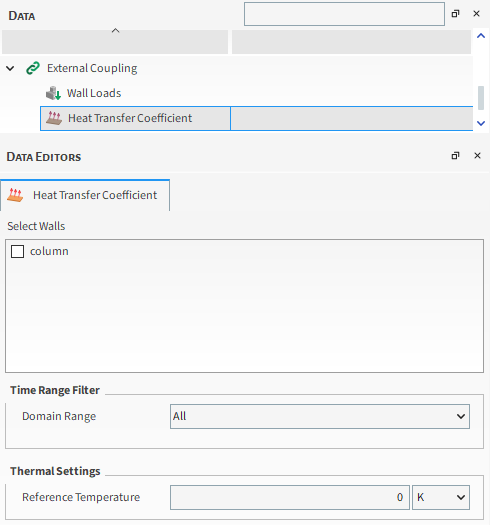
Task: Select Heat Transfer Coefficient in Data tree
Action: coord(130,118)
